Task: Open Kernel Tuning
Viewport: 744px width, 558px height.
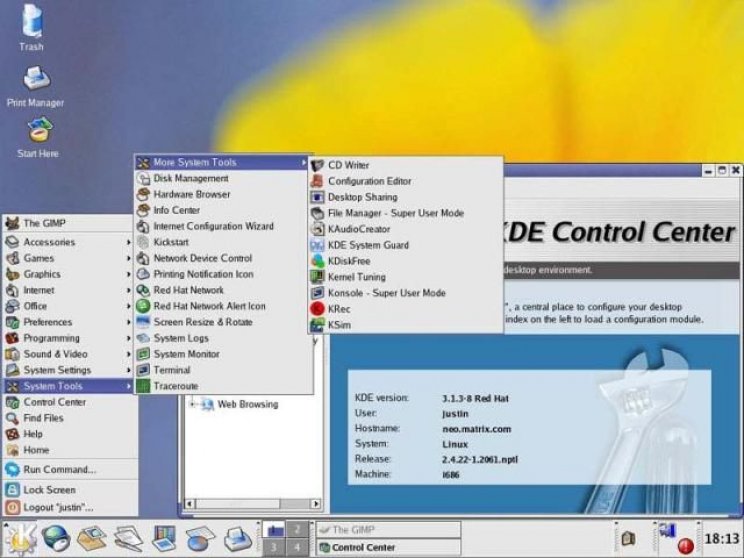Action: click(406, 277)
